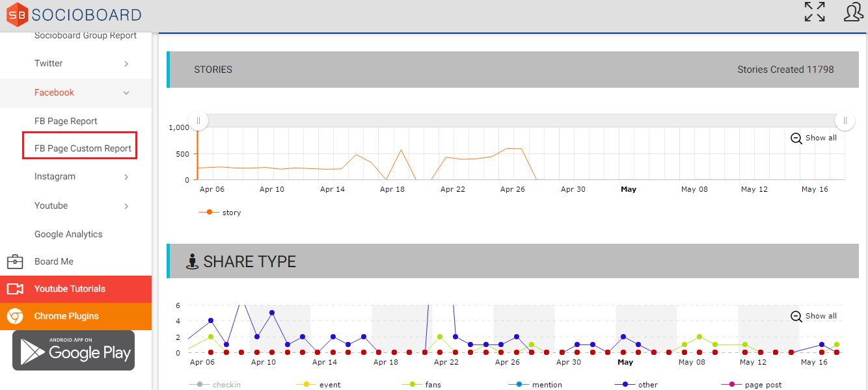Select Facebook in the sidebar

(x=54, y=92)
